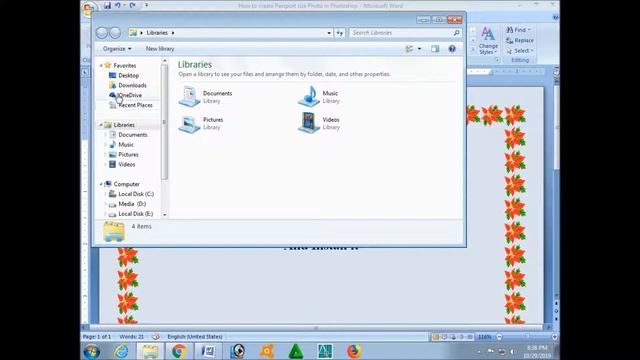This screenshot has height=360, width=640.
Task: Select Desktop under Favorites
Action: [124, 76]
